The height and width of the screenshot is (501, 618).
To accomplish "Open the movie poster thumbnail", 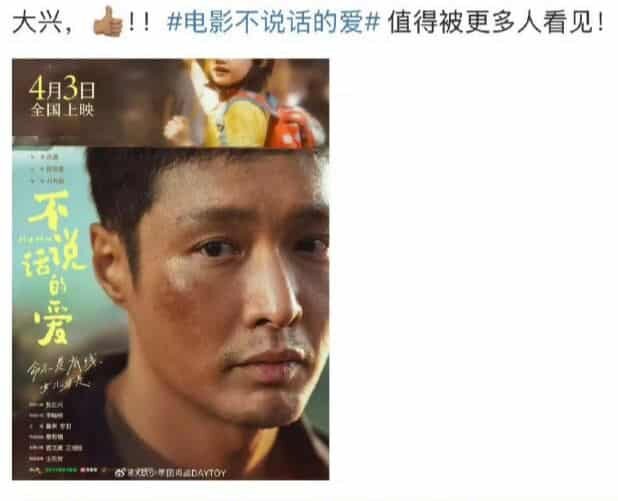I will tap(171, 269).
